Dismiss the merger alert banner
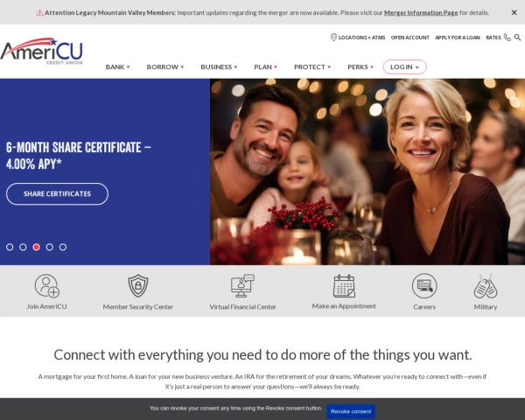525x420 pixels. coord(514,12)
